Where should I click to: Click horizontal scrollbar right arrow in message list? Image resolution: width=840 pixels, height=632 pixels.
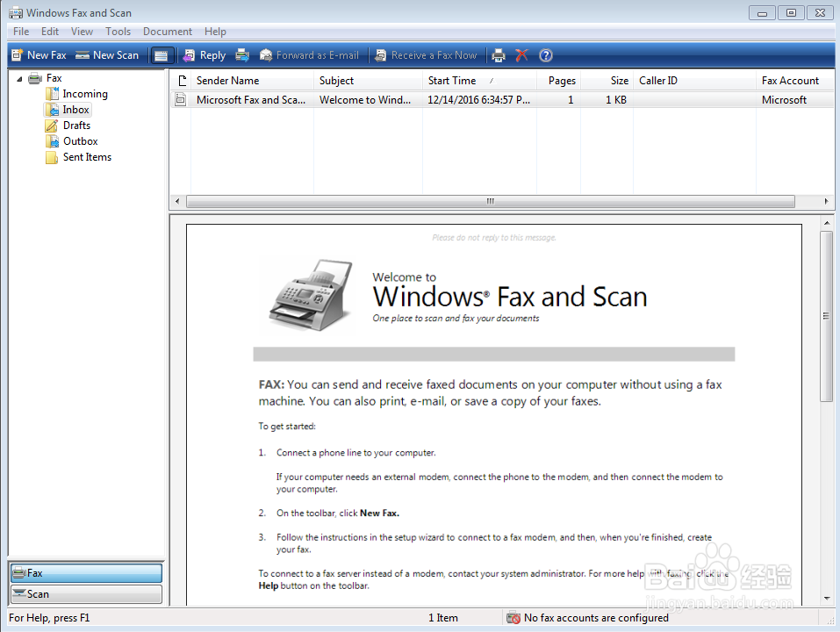point(826,201)
